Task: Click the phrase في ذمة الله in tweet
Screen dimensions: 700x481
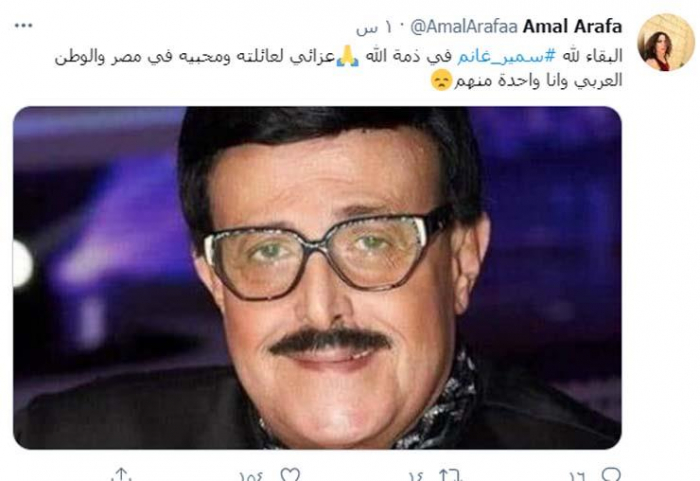Action: (408, 57)
